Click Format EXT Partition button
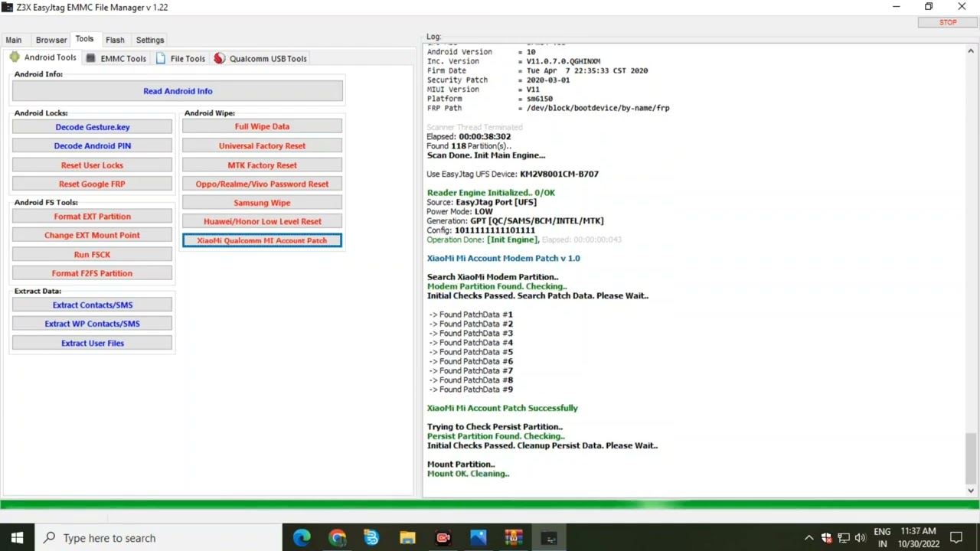Screen dimensions: 980x551 pyautogui.click(x=92, y=217)
